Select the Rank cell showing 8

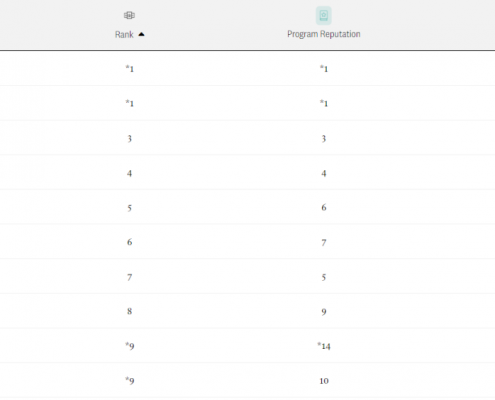[129, 311]
